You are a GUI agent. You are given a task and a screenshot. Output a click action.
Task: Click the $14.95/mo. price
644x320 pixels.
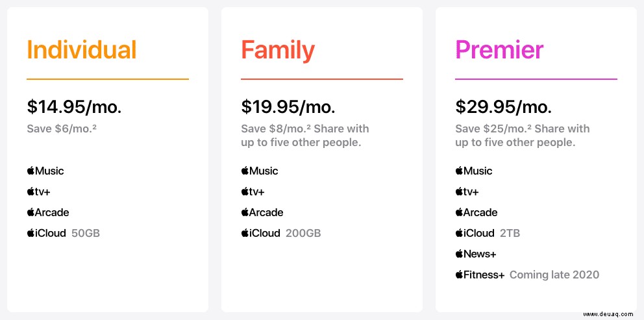(x=75, y=107)
